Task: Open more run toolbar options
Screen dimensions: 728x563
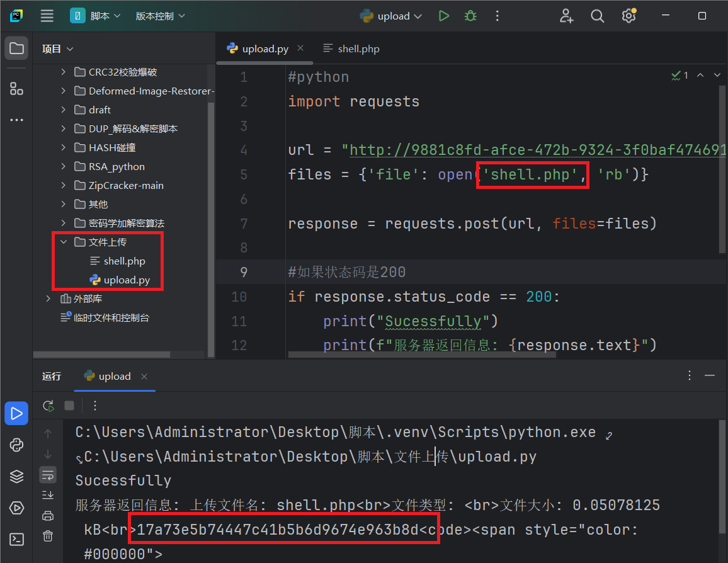Action: pos(95,406)
